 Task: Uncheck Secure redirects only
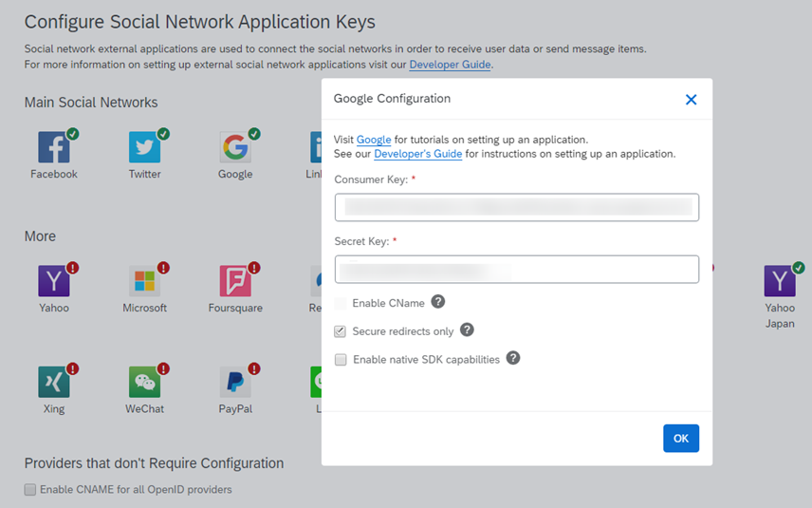pos(341,331)
